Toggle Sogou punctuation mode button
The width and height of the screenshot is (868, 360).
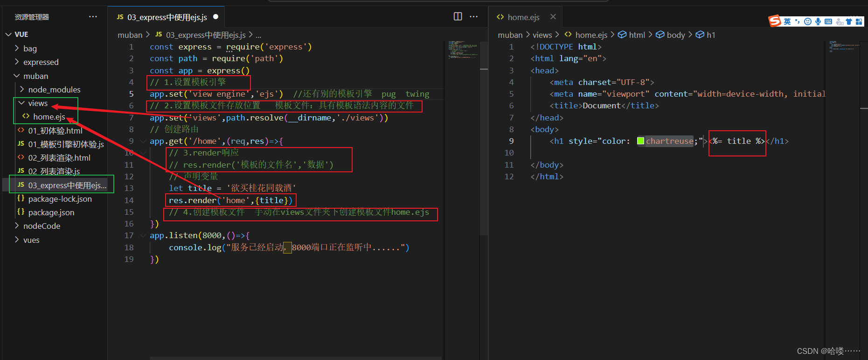[x=797, y=21]
